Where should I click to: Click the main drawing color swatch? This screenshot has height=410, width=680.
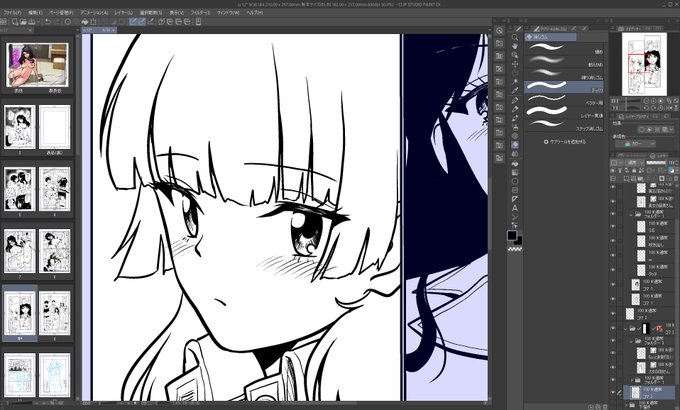coord(512,235)
